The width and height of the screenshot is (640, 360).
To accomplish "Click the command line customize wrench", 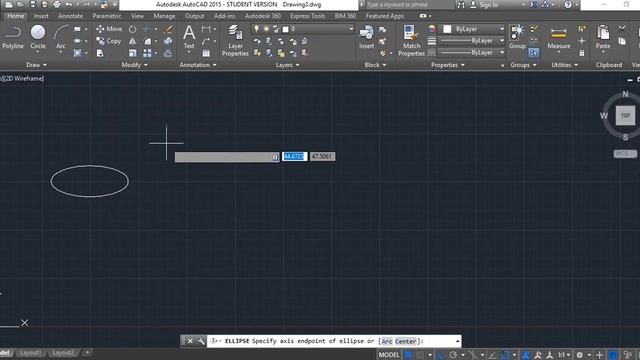I will click(x=201, y=341).
